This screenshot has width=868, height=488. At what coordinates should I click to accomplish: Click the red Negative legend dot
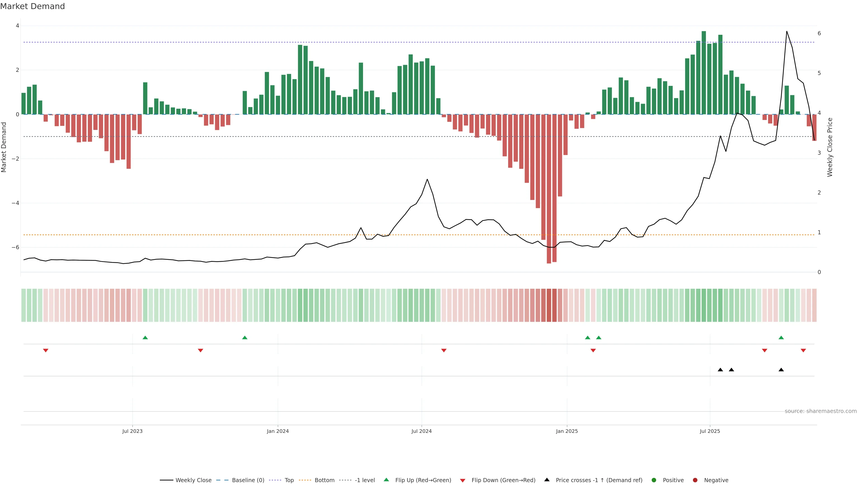tap(695, 480)
